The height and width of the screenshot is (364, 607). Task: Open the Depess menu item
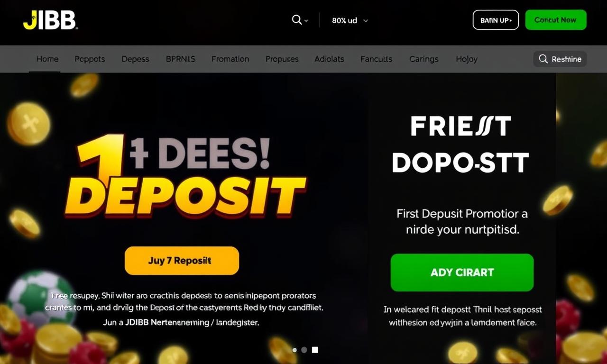coord(135,59)
